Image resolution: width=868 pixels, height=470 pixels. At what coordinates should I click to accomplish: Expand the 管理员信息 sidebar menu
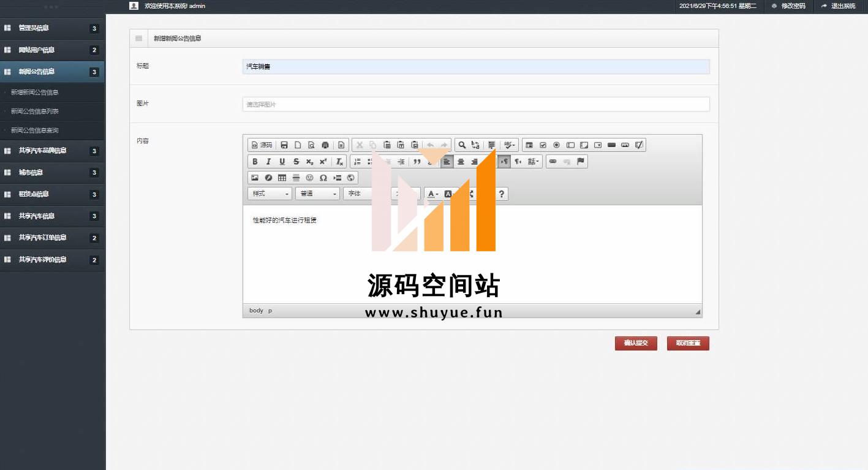[52, 28]
